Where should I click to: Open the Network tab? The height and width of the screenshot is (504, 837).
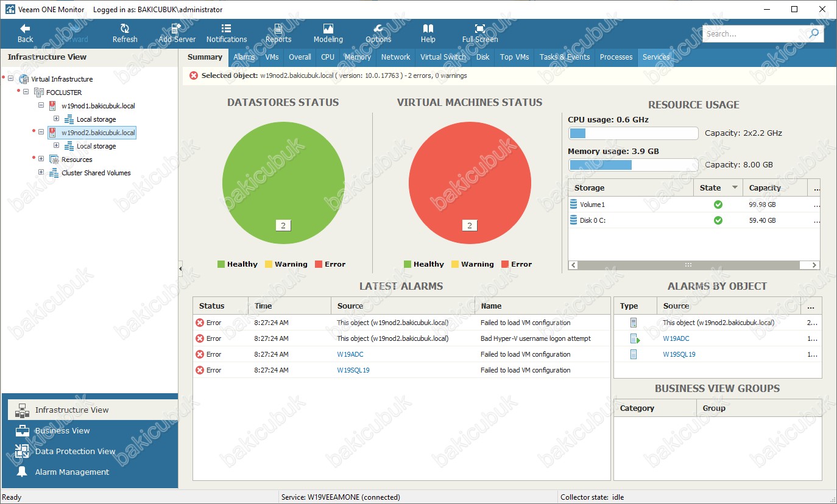[396, 57]
